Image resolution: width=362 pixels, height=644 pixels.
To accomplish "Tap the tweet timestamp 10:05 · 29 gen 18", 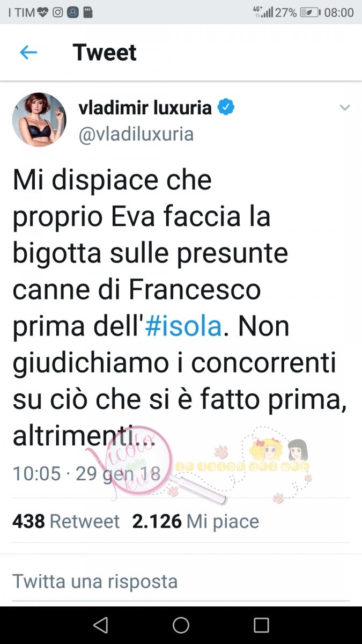I will [86, 473].
